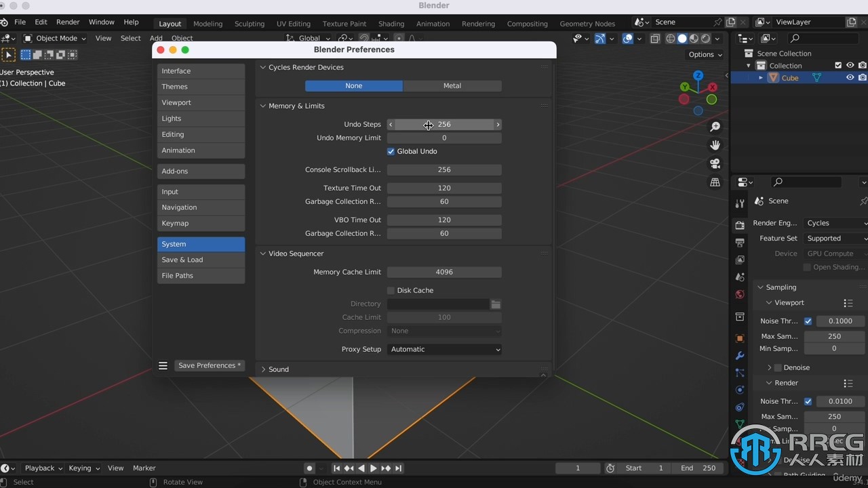This screenshot has height=488, width=868.
Task: Switch to the Sculpting workspace tab
Action: (250, 24)
